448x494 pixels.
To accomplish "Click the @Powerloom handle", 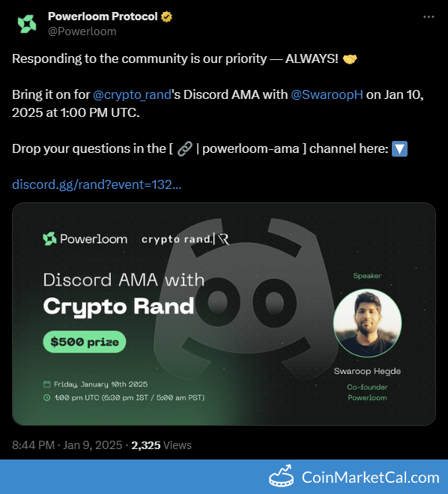I will [82, 31].
